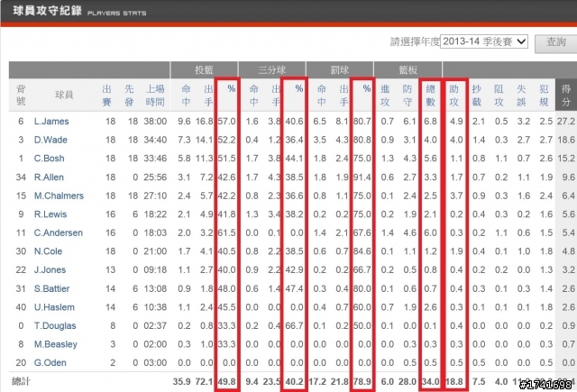Sort by 助攻 assists column header

tap(454, 96)
